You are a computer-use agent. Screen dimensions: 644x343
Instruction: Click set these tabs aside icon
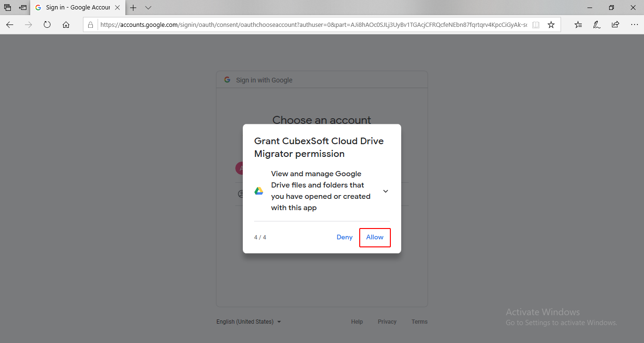[23, 8]
